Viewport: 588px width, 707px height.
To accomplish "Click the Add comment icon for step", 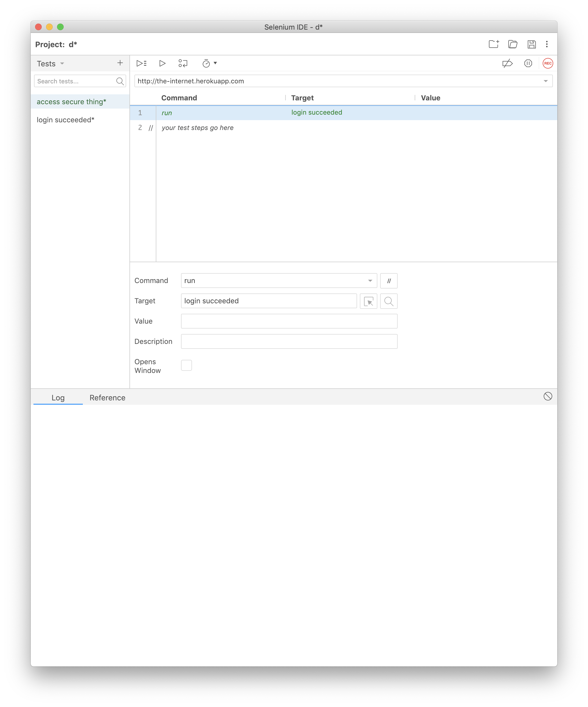I will (x=389, y=281).
